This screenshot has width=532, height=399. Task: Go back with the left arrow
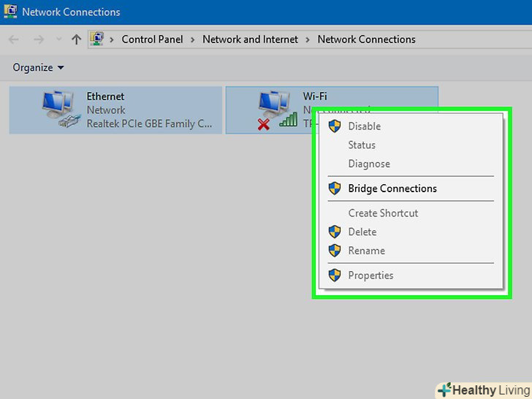click(14, 39)
